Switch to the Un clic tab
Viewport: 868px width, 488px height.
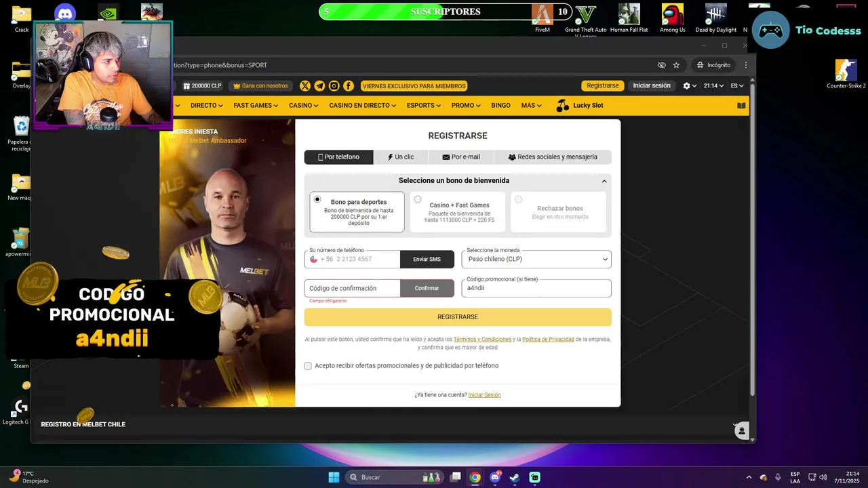[x=401, y=157]
